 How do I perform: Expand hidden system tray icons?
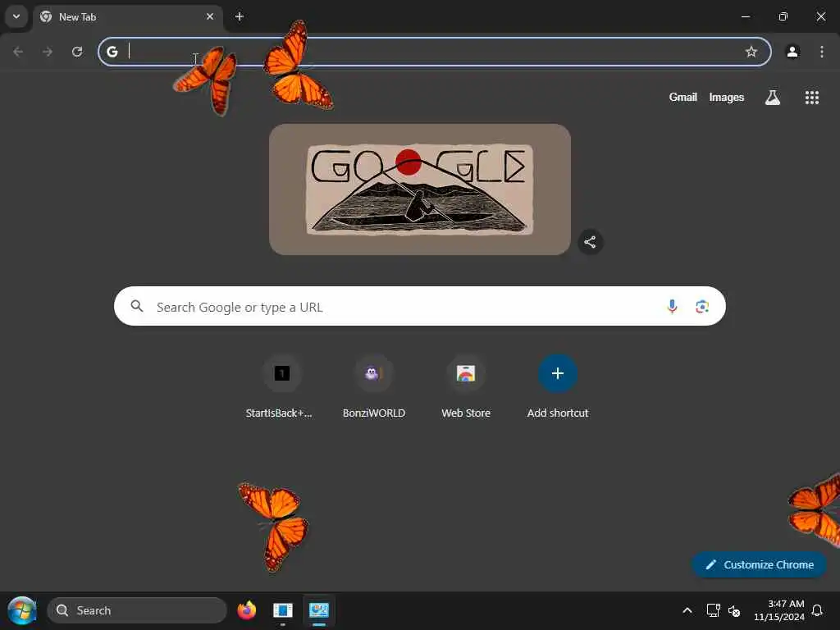click(x=687, y=610)
